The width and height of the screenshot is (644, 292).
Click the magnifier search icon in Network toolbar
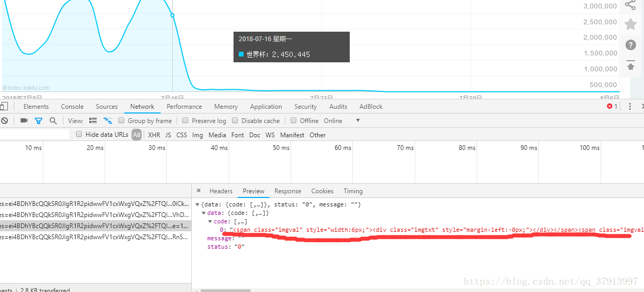53,121
